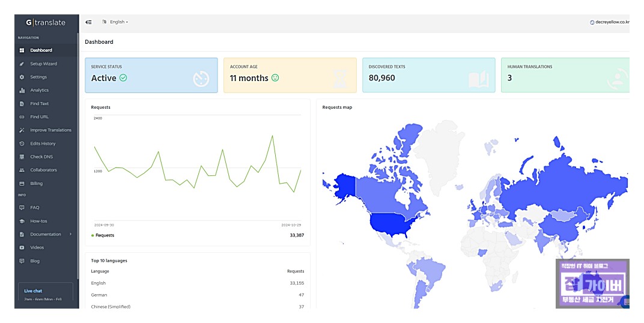Click the Improve Translations wand icon
This screenshot has width=644, height=323.
coord(22,130)
